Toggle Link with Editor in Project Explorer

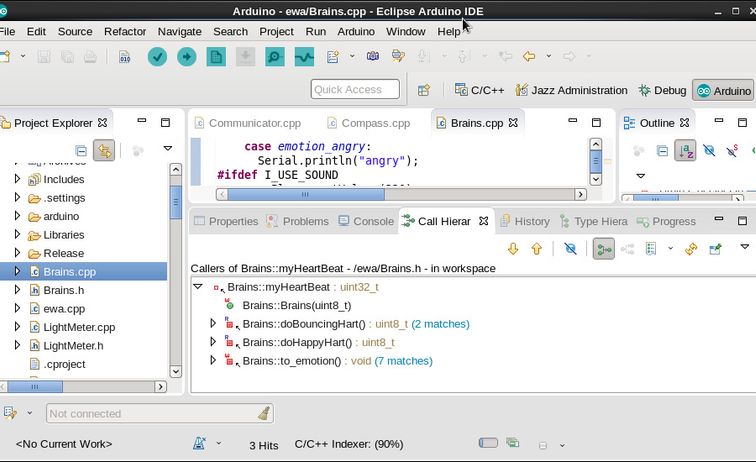point(104,150)
